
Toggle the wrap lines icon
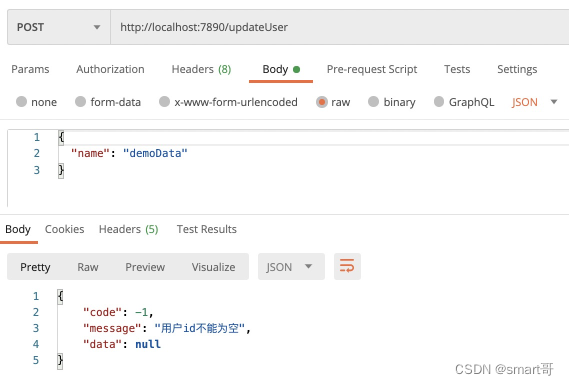tap(347, 267)
